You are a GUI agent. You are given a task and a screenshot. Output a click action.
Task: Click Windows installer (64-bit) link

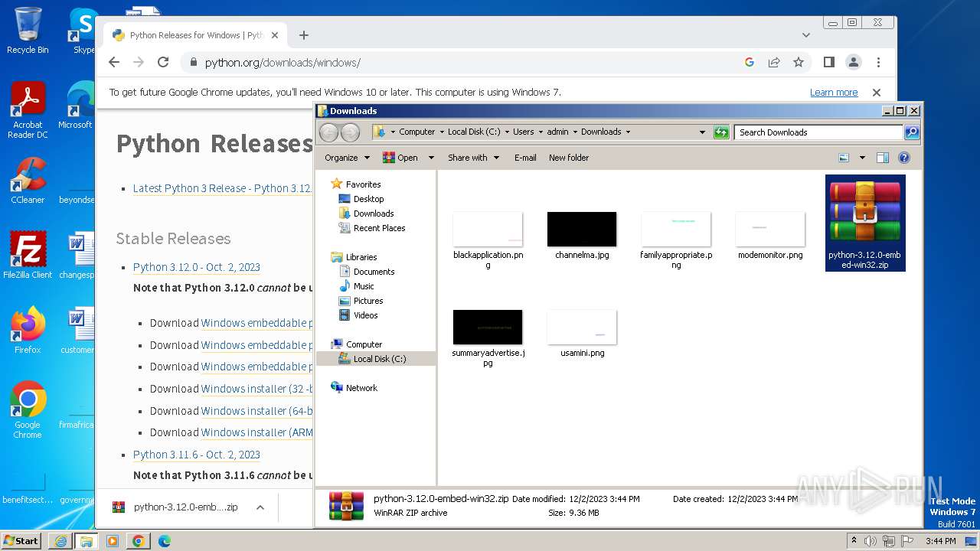pos(256,411)
